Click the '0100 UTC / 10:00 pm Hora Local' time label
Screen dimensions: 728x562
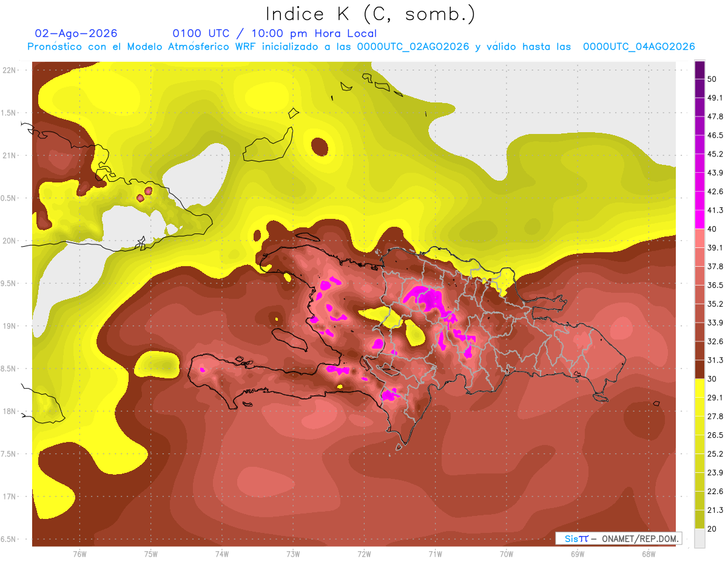point(275,33)
